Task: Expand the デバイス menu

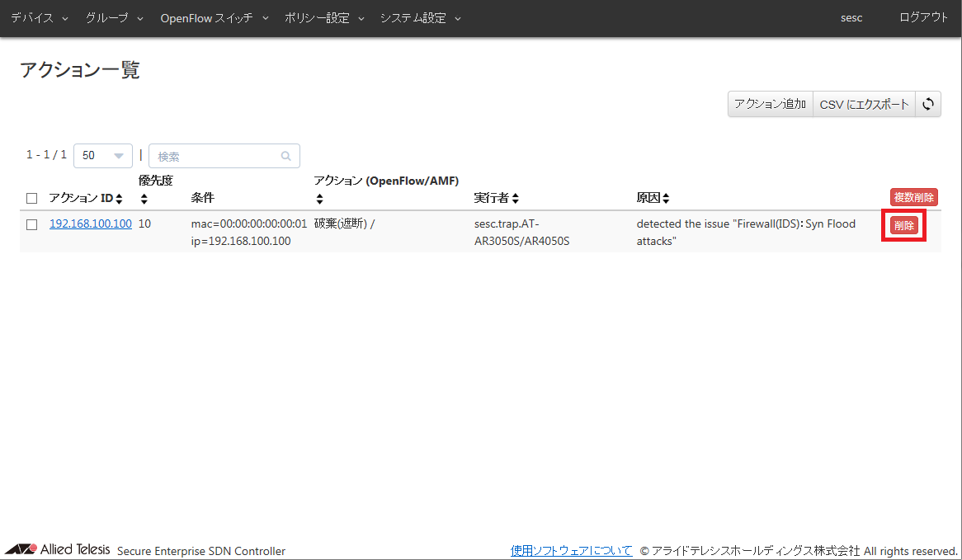Action: coord(40,18)
